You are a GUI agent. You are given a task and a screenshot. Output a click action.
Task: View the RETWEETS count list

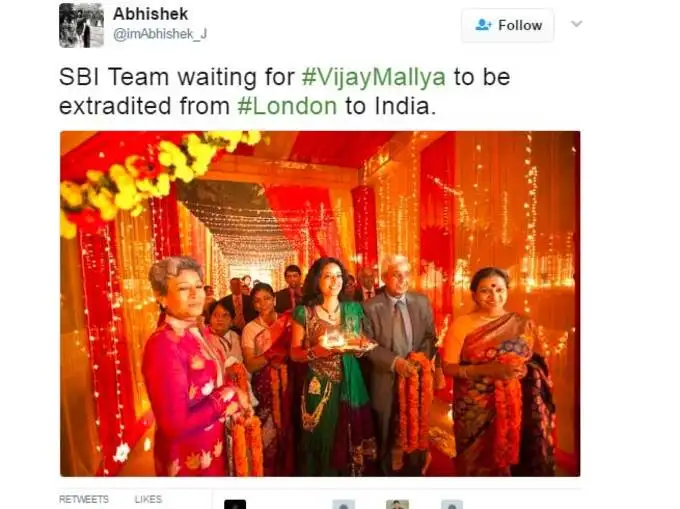point(84,499)
